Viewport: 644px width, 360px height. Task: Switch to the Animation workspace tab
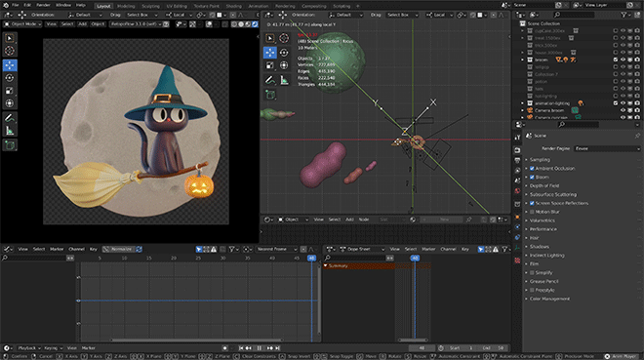point(259,6)
